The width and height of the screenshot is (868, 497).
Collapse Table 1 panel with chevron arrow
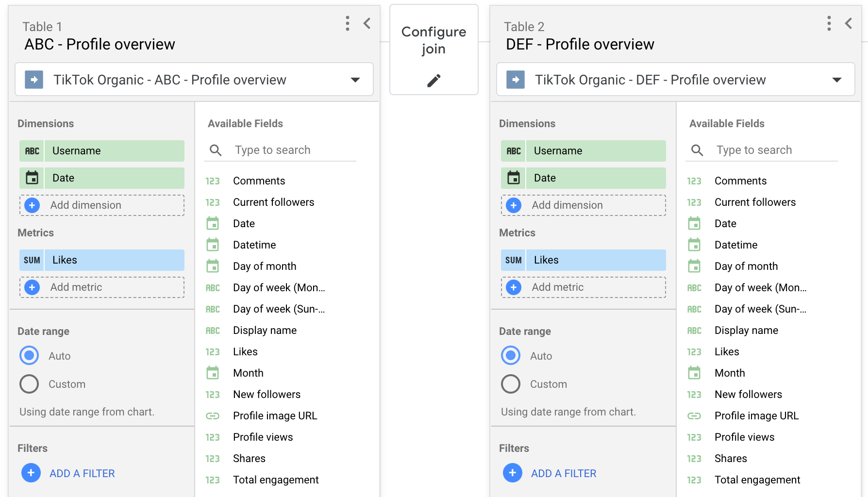(367, 23)
